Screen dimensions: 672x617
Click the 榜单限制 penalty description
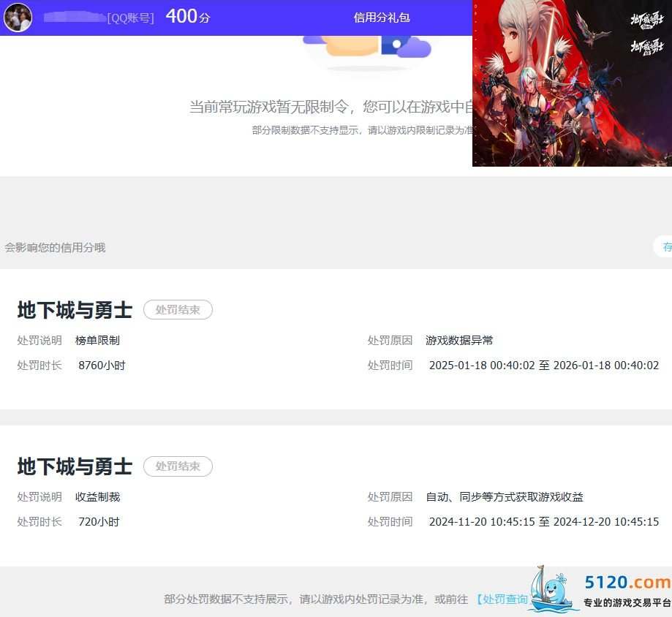click(97, 340)
